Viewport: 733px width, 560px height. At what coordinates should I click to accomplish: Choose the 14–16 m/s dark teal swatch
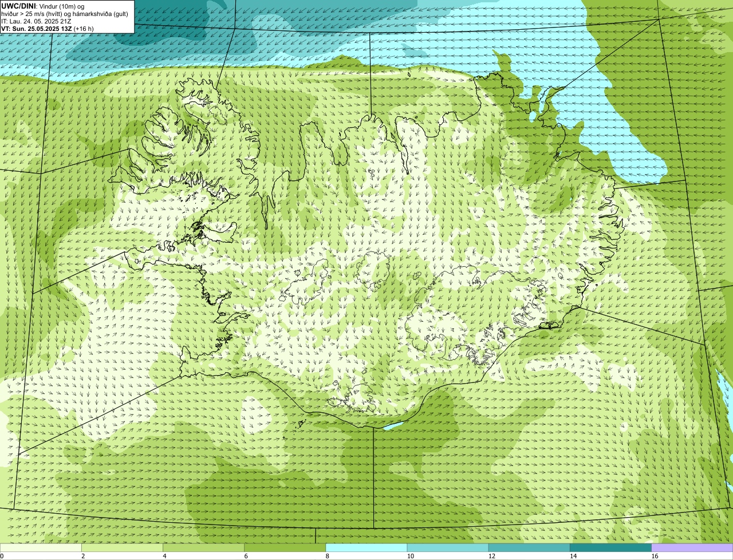[x=611, y=547]
